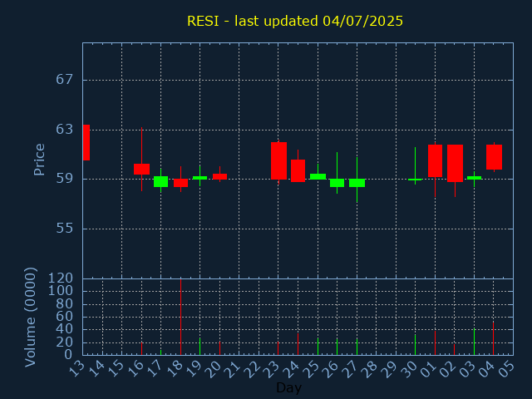Select the red candlestick for day 01

[x=435, y=160]
